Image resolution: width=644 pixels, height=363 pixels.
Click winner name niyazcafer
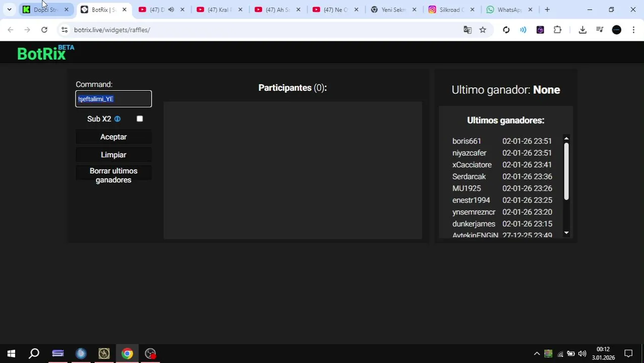tap(469, 153)
